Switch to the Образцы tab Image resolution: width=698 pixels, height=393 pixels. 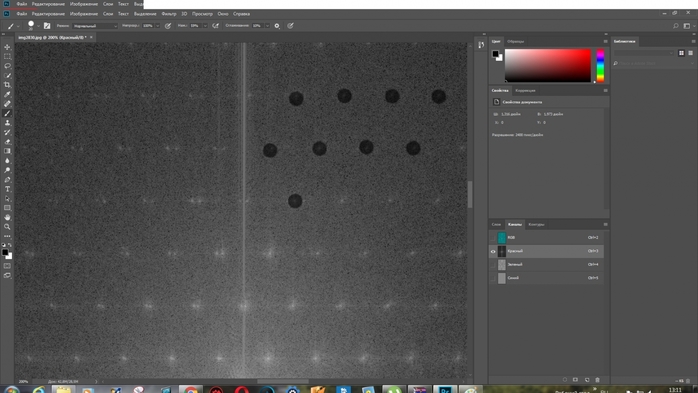(515, 41)
